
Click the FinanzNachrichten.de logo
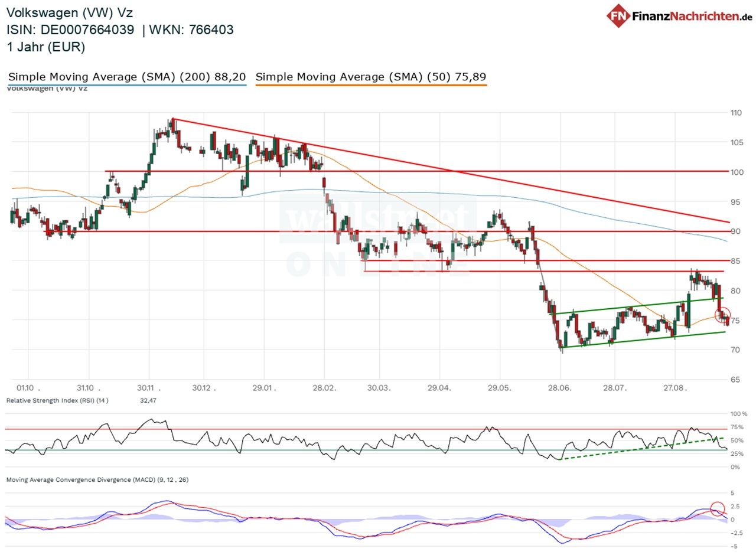[x=680, y=16]
